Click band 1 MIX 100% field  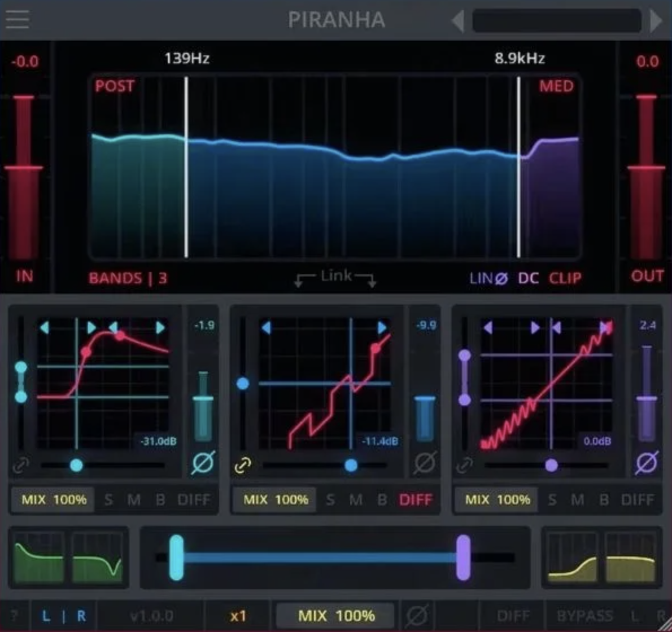click(53, 500)
